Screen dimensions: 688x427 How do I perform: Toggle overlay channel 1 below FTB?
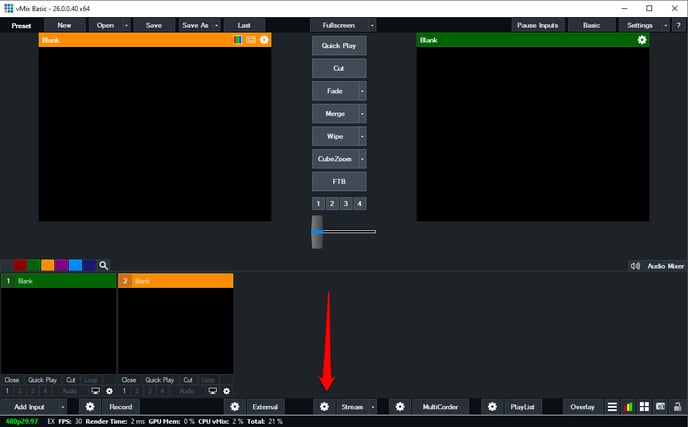(x=318, y=203)
